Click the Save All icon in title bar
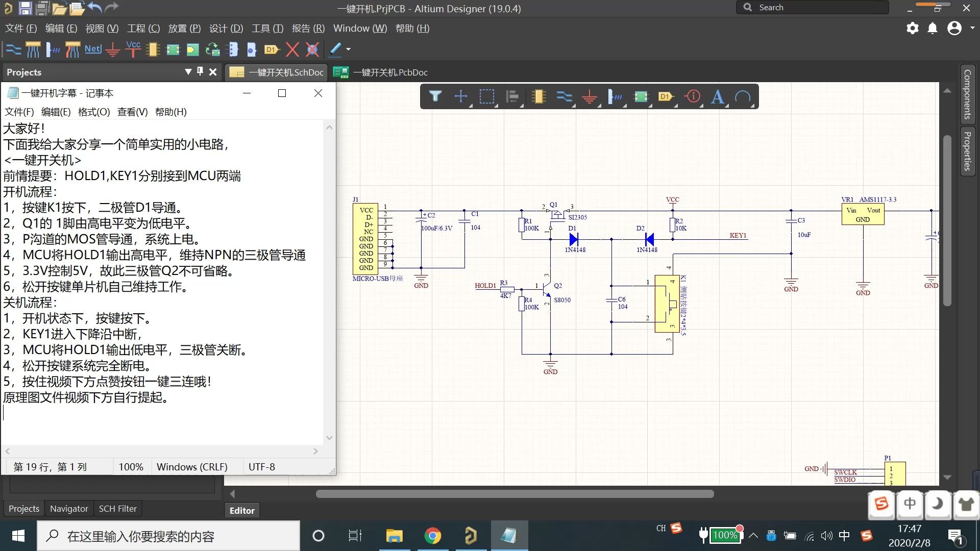 pyautogui.click(x=43, y=8)
